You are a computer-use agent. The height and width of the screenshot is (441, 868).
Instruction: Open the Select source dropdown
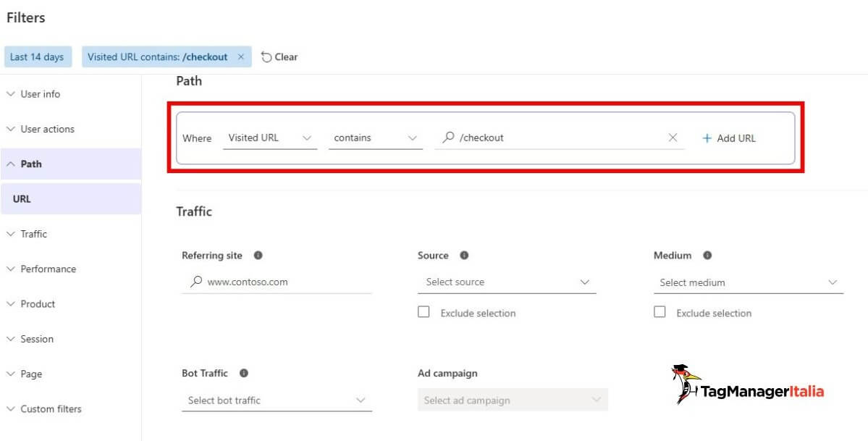coord(586,282)
